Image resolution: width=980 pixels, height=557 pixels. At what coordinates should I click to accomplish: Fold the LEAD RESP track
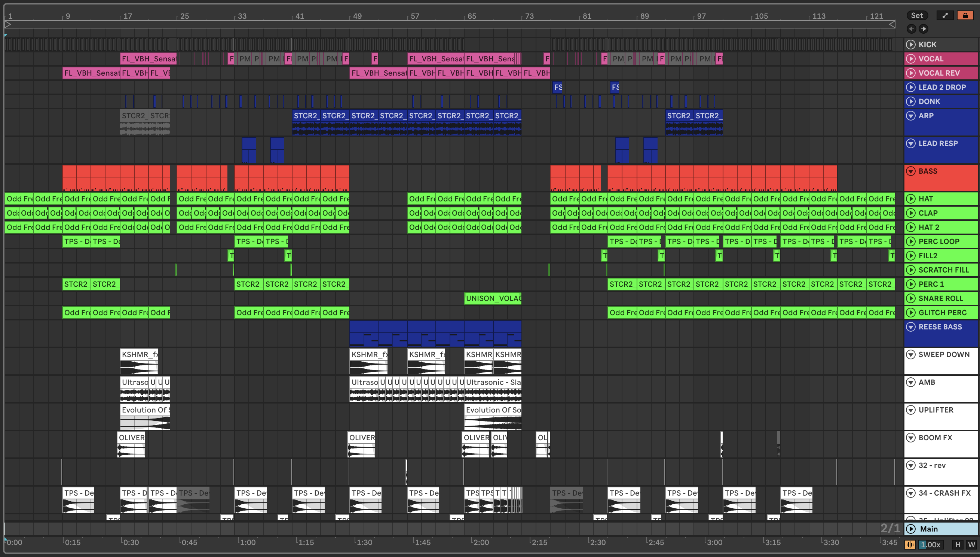[911, 143]
